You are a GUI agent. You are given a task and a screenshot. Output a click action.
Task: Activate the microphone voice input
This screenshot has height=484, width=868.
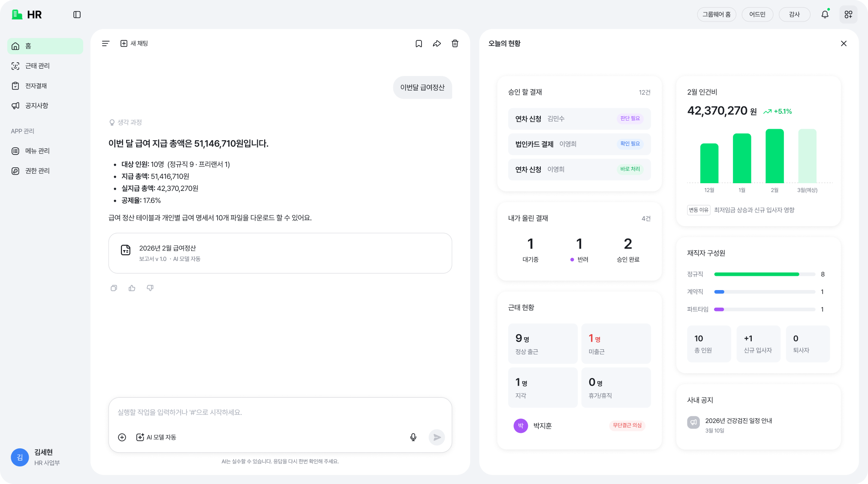pyautogui.click(x=413, y=437)
